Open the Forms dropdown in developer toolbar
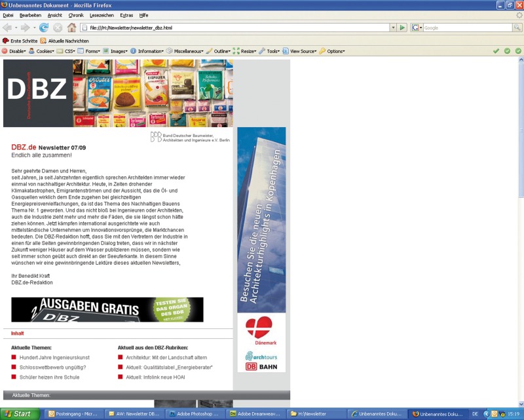 (89, 51)
